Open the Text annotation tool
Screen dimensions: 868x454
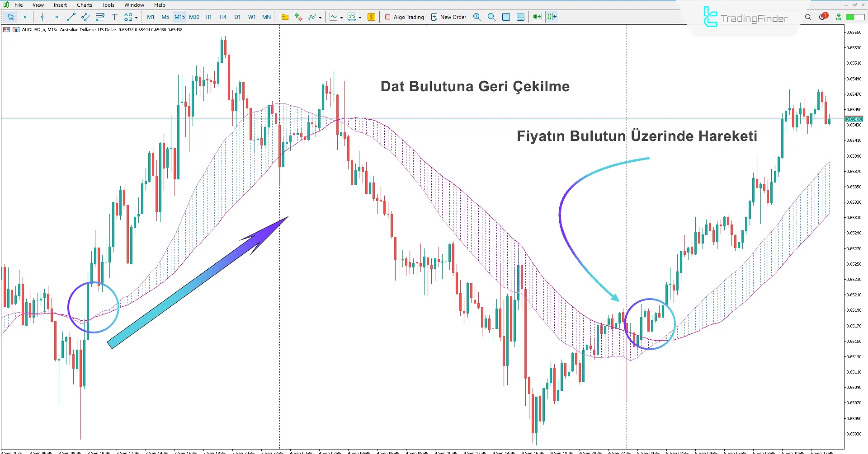(115, 17)
